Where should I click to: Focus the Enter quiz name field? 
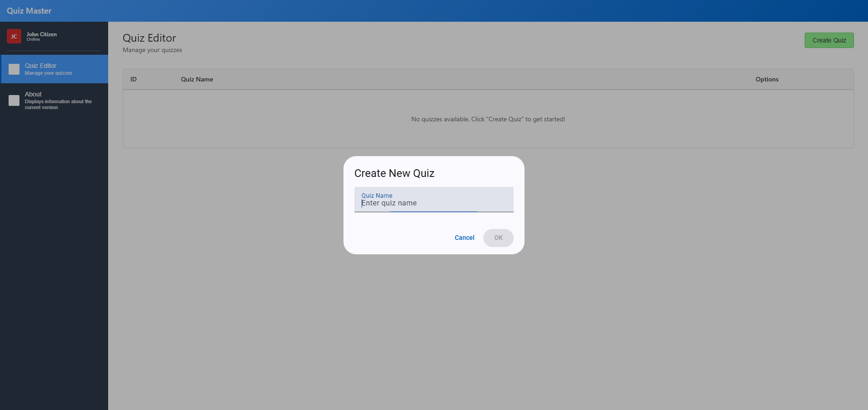(434, 203)
